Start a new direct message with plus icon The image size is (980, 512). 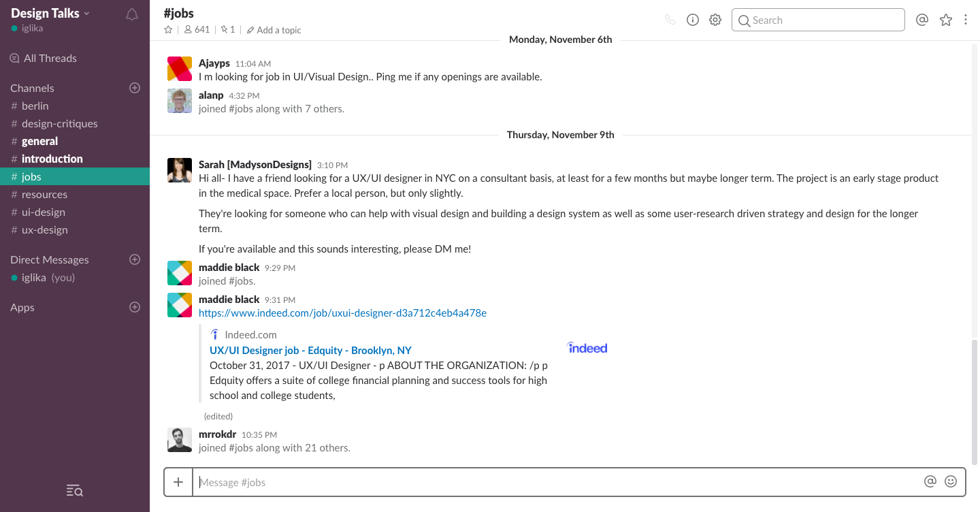(x=135, y=259)
